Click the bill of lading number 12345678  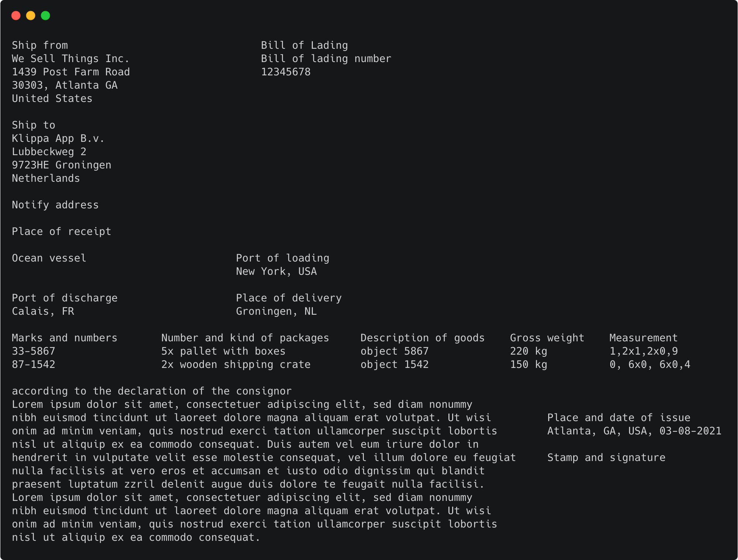click(x=286, y=72)
